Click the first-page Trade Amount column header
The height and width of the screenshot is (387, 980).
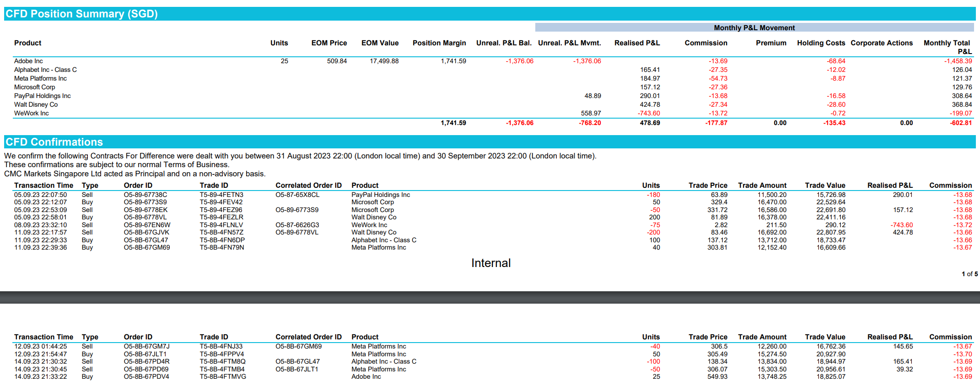tap(762, 185)
